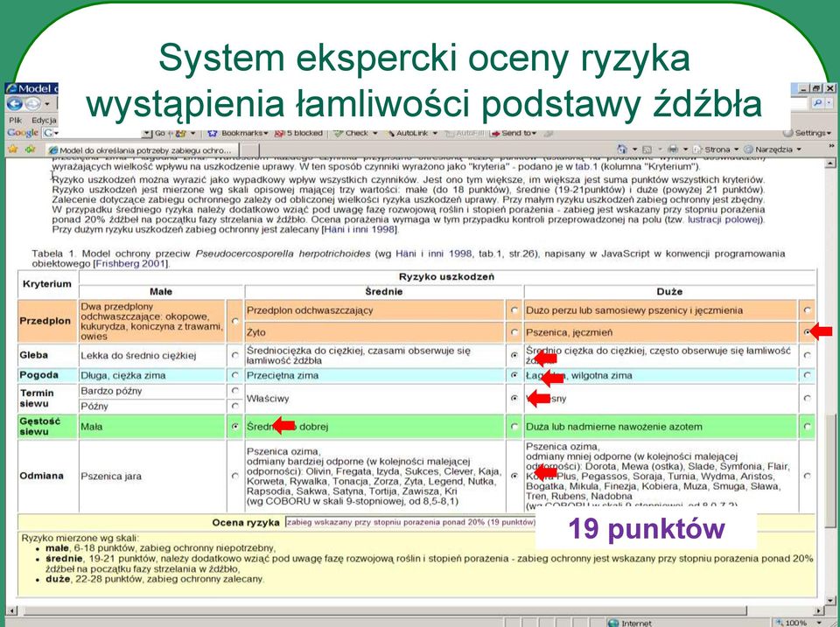Expand the Check dropdown arrow

375,133
